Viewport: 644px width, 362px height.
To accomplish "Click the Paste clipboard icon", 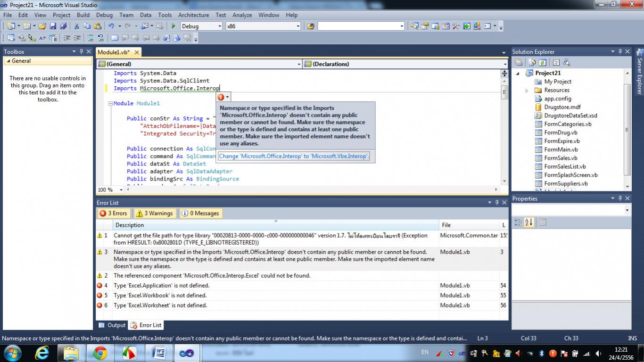I will [98, 26].
